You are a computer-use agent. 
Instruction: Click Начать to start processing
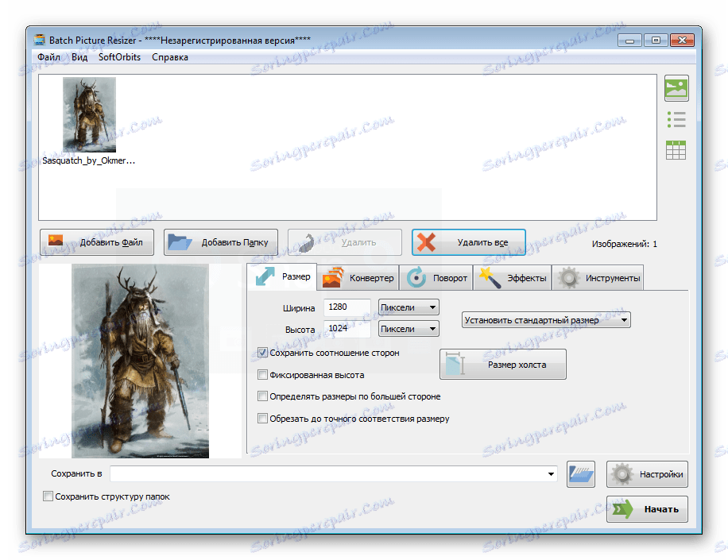pos(647,509)
